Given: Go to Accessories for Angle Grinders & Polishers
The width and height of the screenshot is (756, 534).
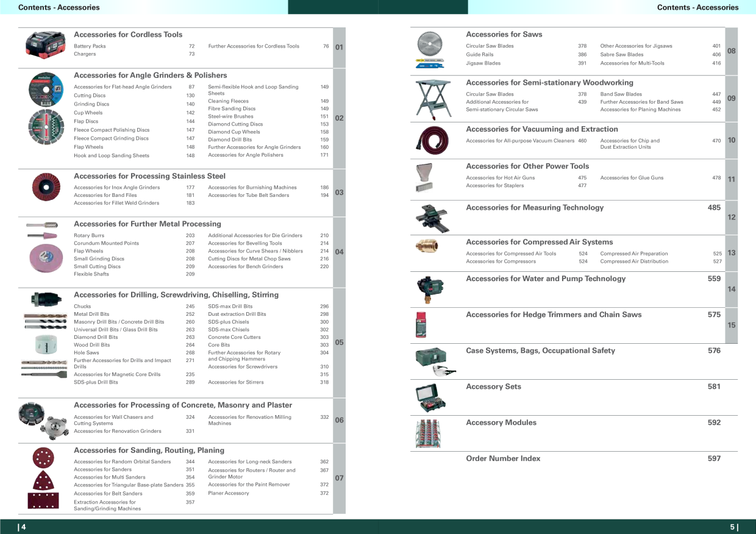Looking at the screenshot, I should [x=151, y=76].
